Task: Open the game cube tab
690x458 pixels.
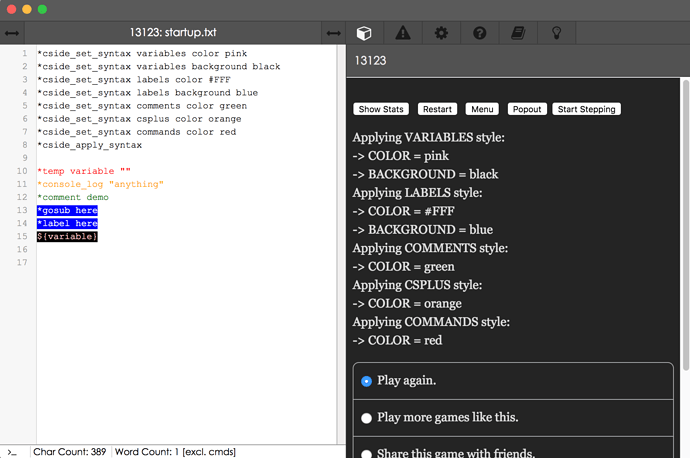Action: tap(364, 33)
